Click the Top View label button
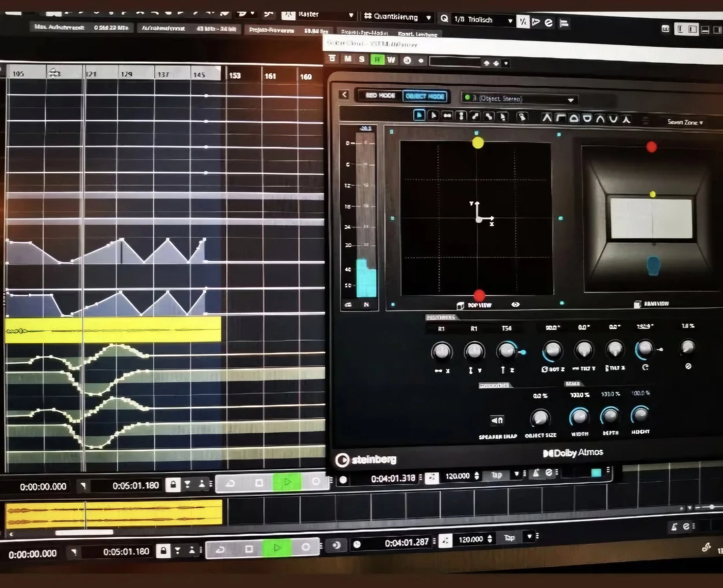The height and width of the screenshot is (588, 723). click(x=479, y=305)
